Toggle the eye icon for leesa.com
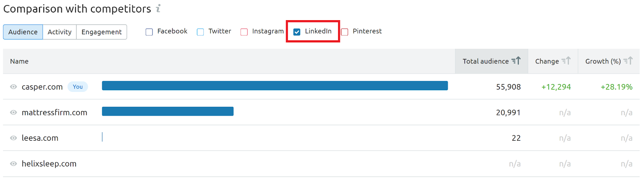Image resolution: width=644 pixels, height=181 pixels. pyautogui.click(x=13, y=138)
